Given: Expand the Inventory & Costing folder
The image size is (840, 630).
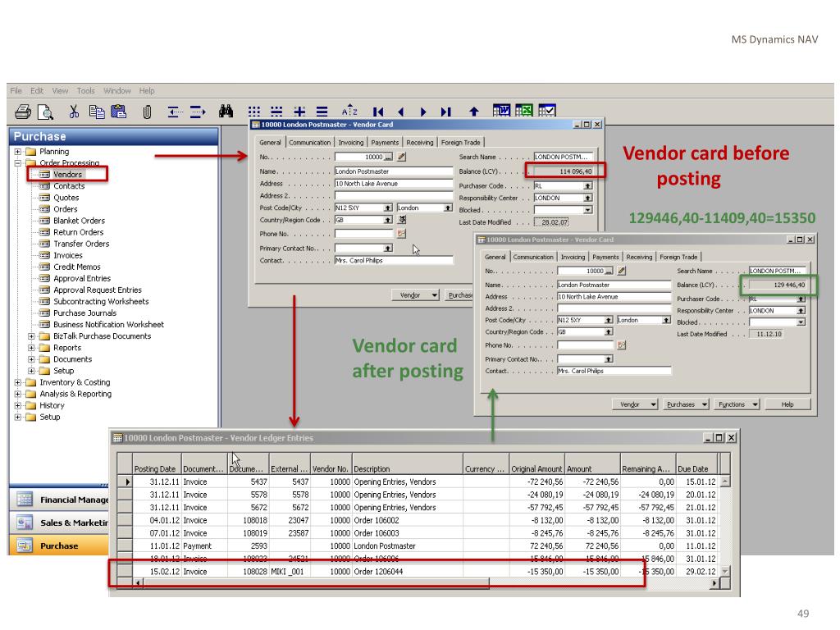Looking at the screenshot, I should pyautogui.click(x=18, y=382).
